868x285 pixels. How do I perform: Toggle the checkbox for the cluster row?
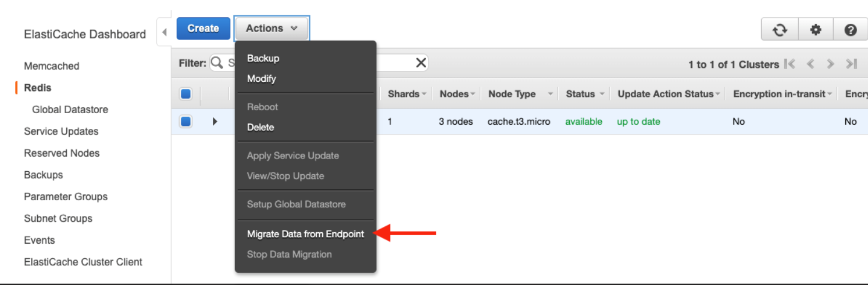185,121
